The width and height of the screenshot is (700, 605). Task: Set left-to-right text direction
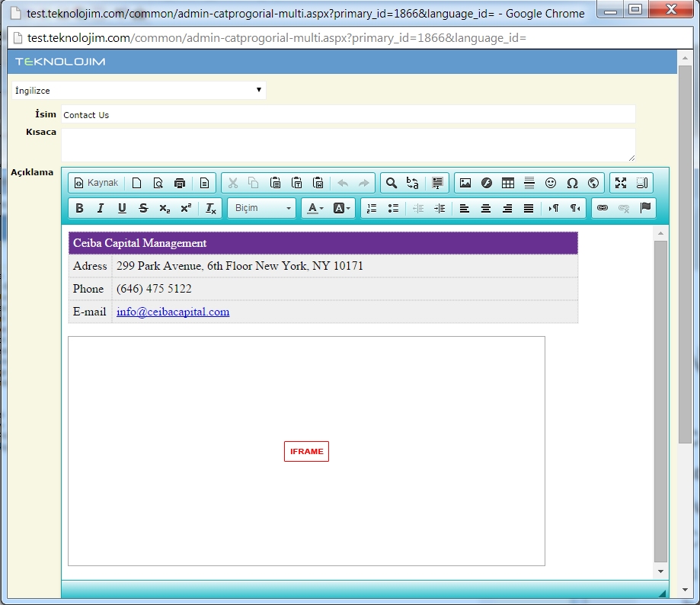(x=554, y=208)
